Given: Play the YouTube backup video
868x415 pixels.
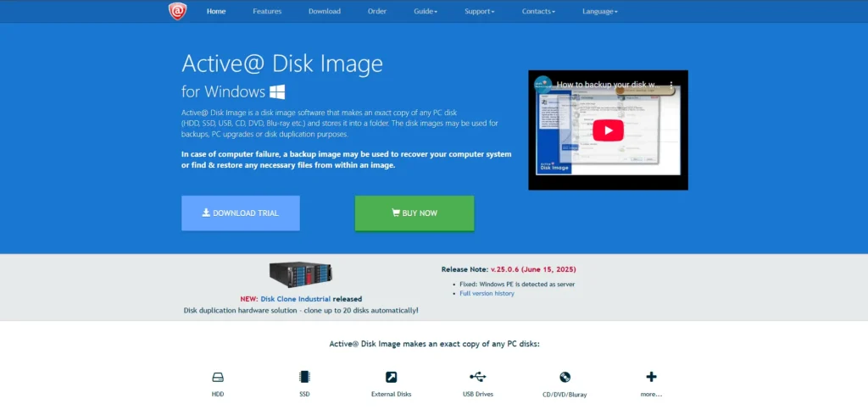Looking at the screenshot, I should 608,130.
